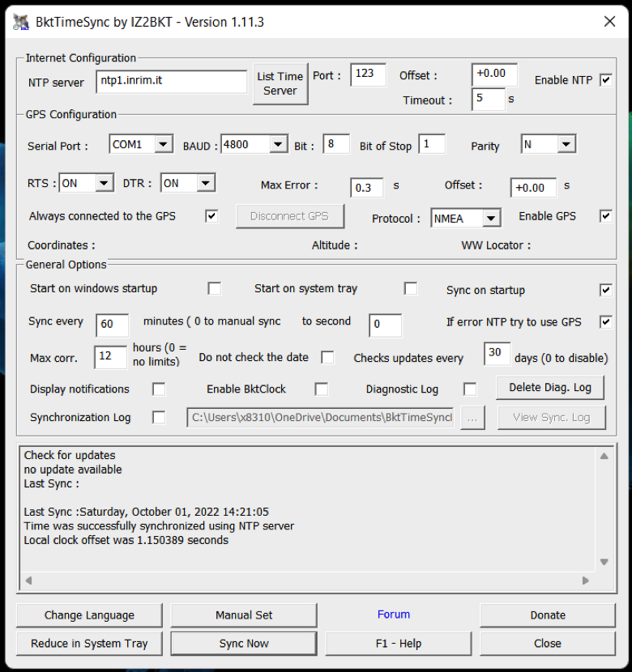Image resolution: width=632 pixels, height=672 pixels.
Task: Open the Parity dropdown
Action: pyautogui.click(x=566, y=144)
